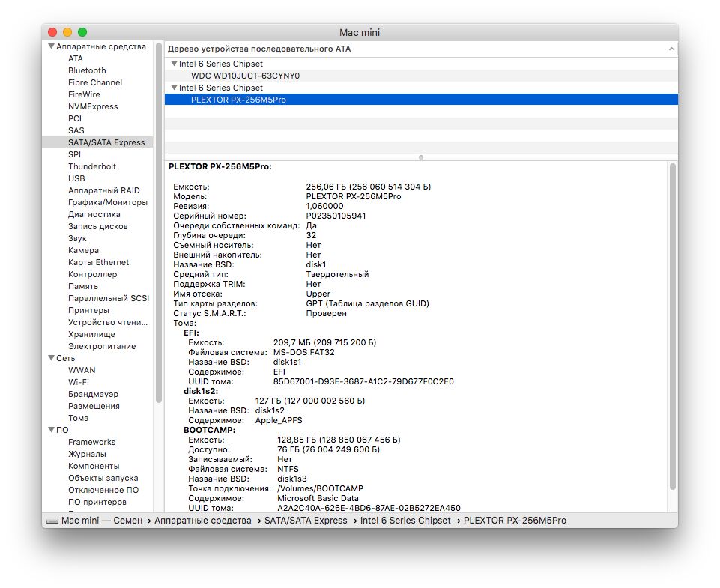The width and height of the screenshot is (720, 588).
Task: Select the highlighted PLEXTOR PX-256M5Pro row in device tree
Action: pos(421,100)
